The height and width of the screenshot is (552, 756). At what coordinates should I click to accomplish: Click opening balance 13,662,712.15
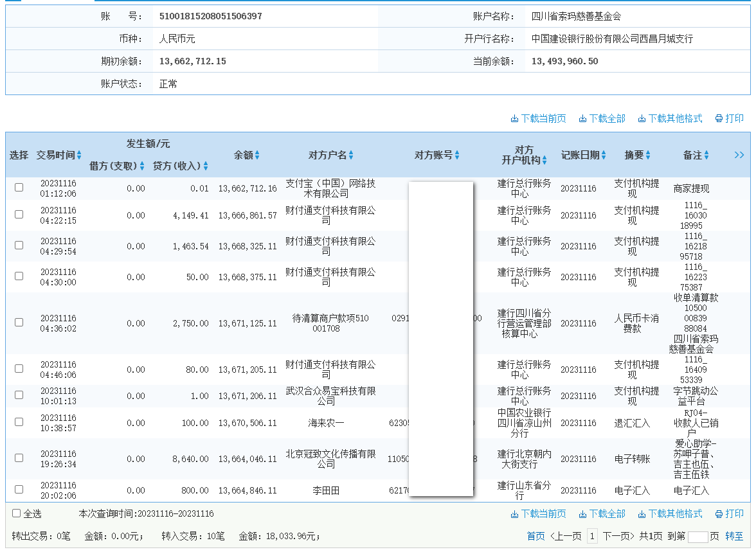(192, 61)
